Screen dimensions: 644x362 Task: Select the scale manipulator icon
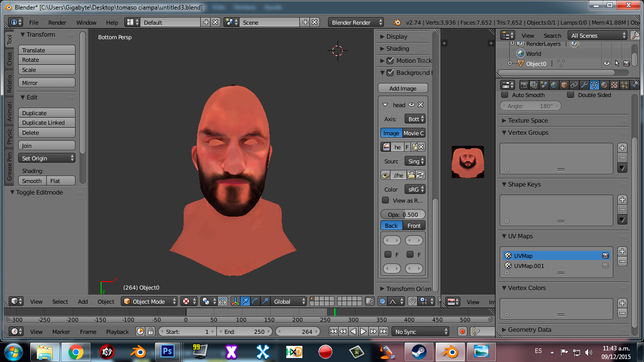tap(265, 301)
